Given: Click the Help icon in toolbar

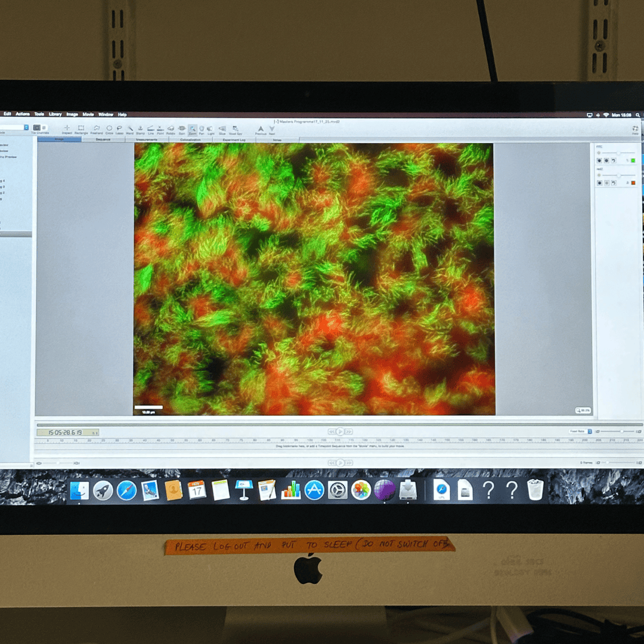Looking at the screenshot, I should 634,129.
